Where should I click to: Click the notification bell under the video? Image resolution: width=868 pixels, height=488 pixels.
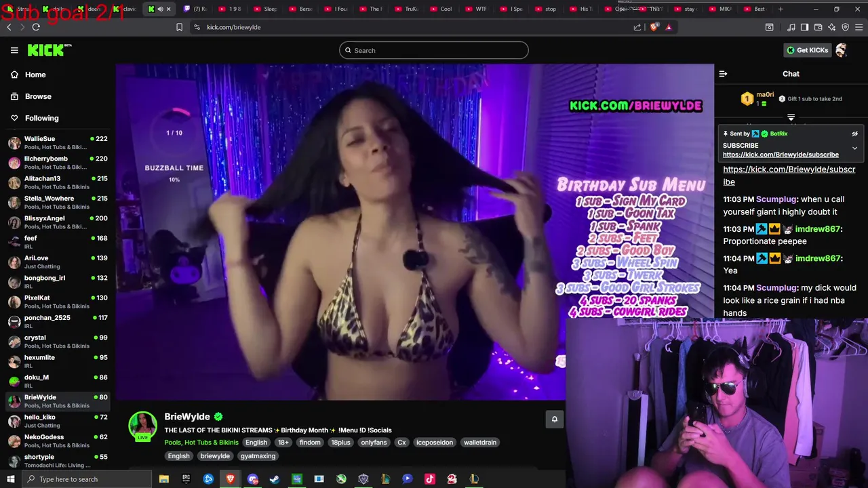(554, 420)
